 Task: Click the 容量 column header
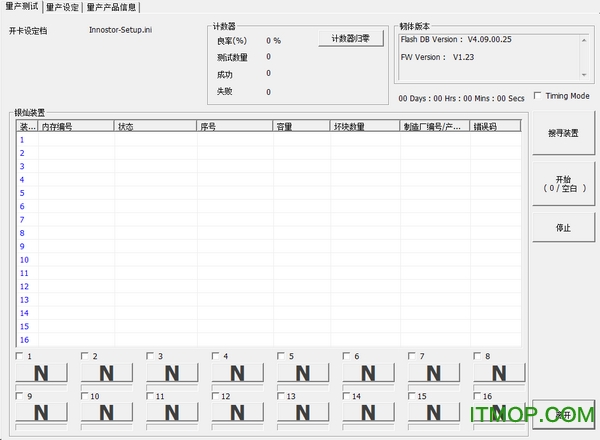click(x=301, y=127)
